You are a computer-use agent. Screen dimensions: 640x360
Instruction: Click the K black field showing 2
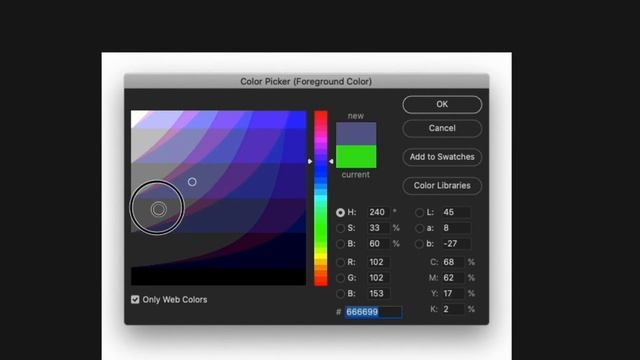453,309
